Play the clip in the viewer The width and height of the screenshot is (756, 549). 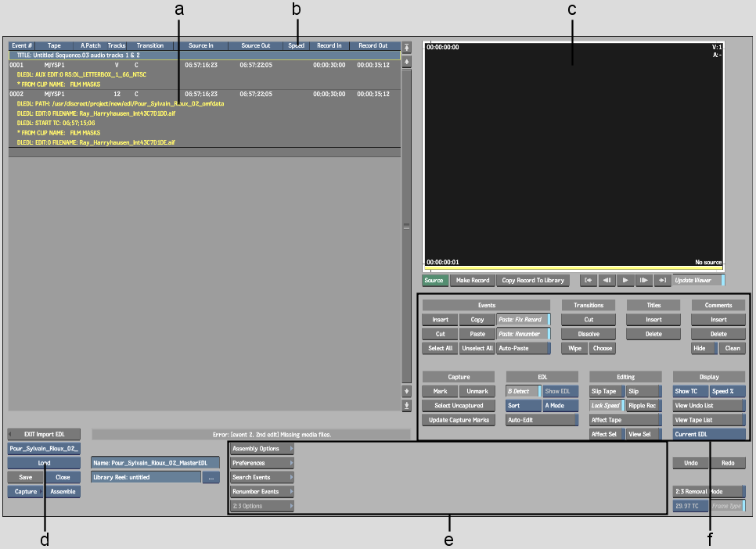(625, 280)
